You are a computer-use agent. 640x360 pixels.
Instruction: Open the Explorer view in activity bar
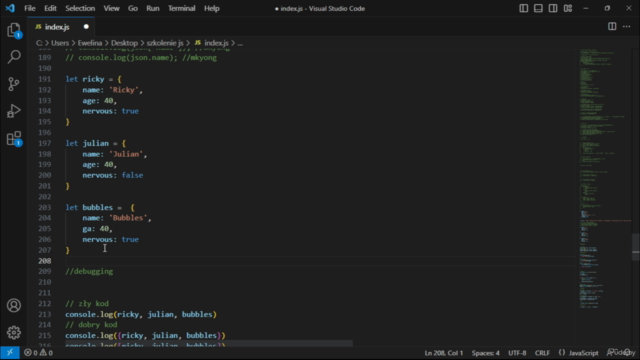14,30
